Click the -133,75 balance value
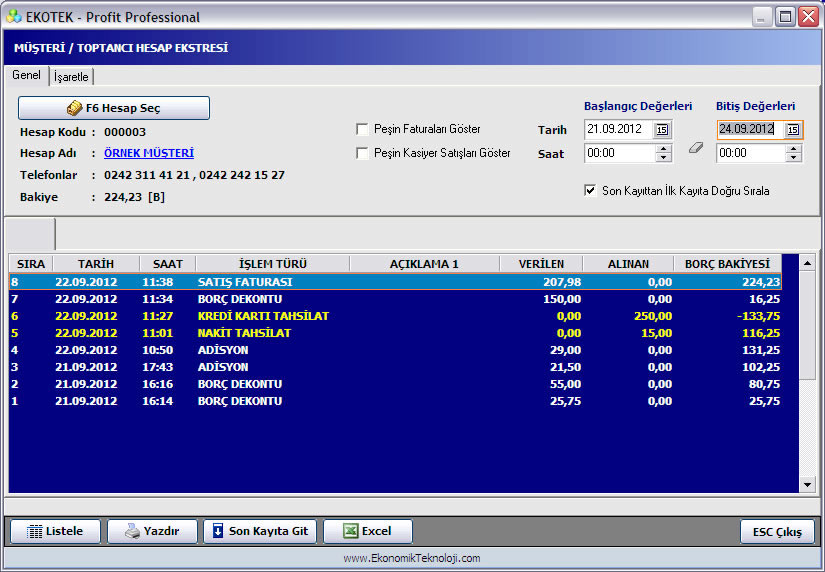The image size is (825, 572). click(758, 316)
